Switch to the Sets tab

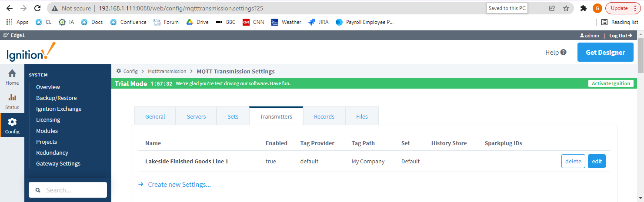coord(233,116)
